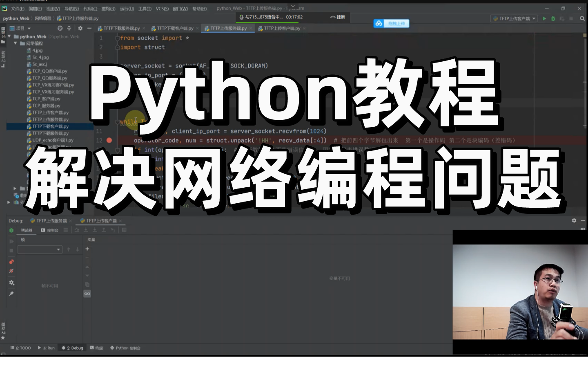Open search everywhere with the magnifier icon
588x368 pixels.
[x=582, y=18]
